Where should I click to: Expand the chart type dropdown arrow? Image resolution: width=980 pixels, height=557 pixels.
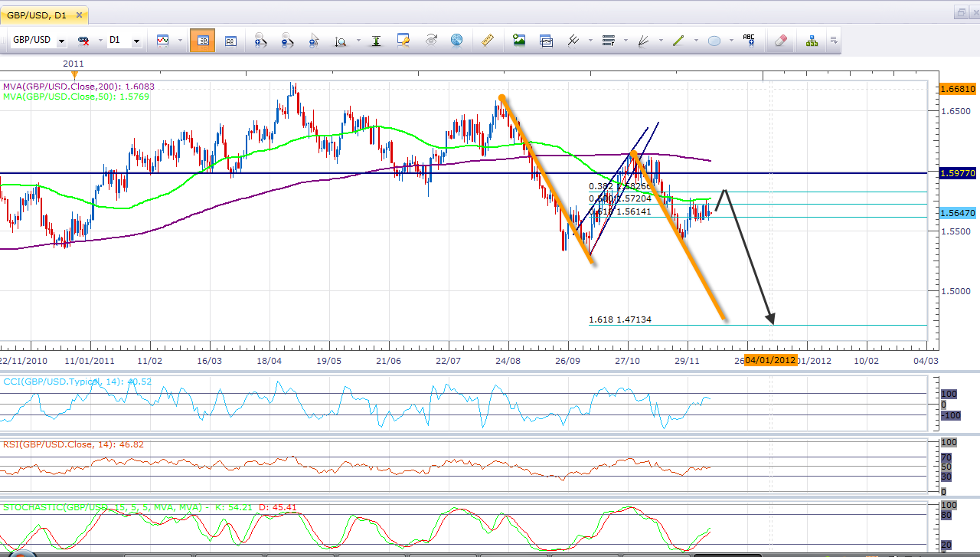180,41
